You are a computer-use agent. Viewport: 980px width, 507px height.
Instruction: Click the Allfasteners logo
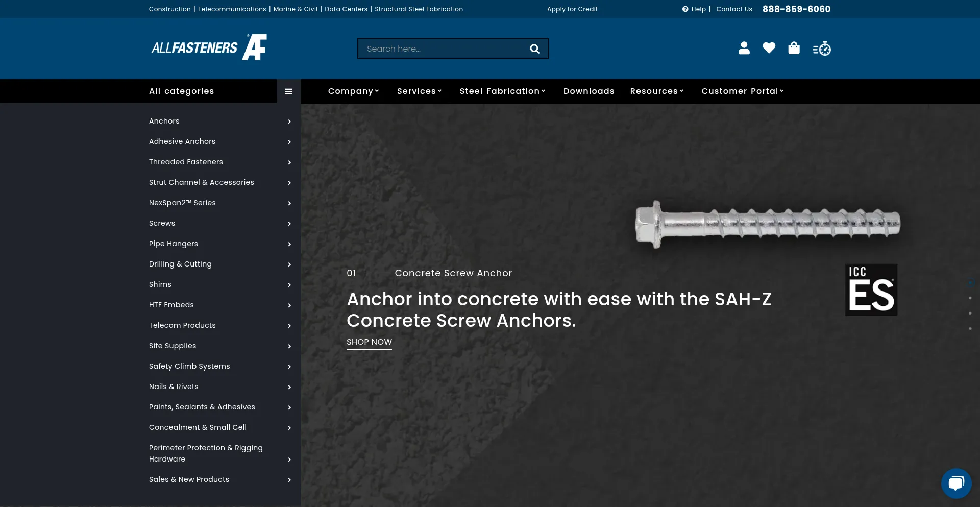tap(208, 47)
